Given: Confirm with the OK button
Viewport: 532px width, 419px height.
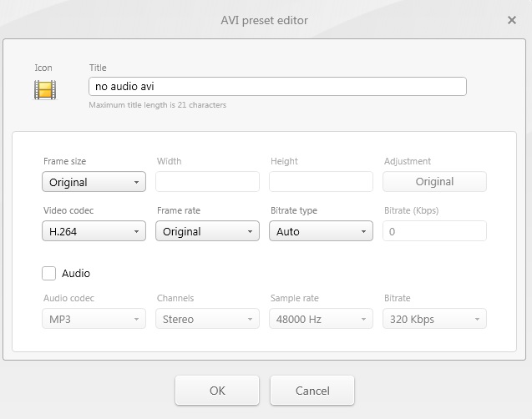Looking at the screenshot, I should 217,391.
